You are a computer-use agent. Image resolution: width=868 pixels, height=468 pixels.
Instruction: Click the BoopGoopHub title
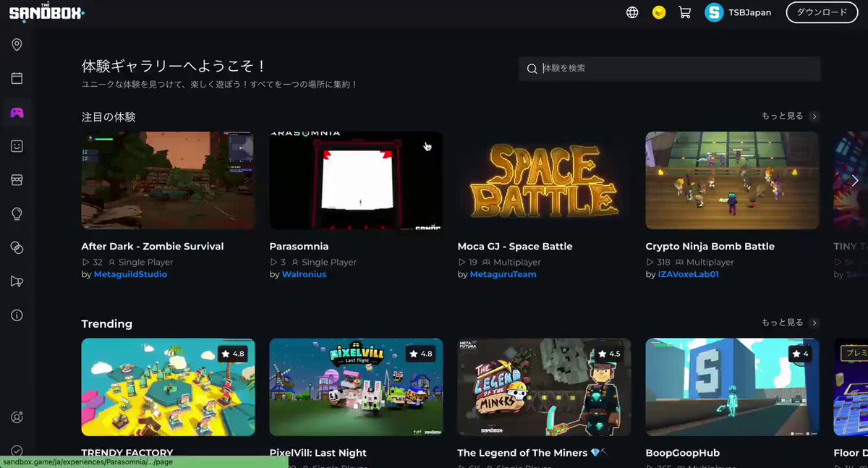(x=683, y=453)
